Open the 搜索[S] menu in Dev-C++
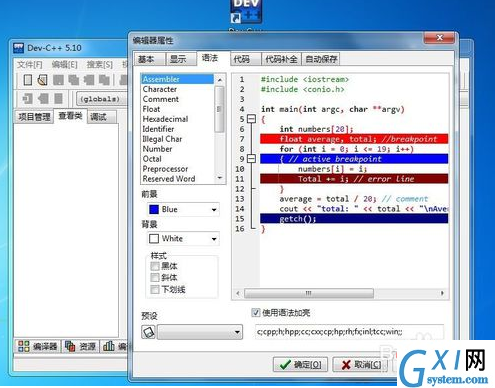The height and width of the screenshot is (388, 495). click(x=99, y=64)
